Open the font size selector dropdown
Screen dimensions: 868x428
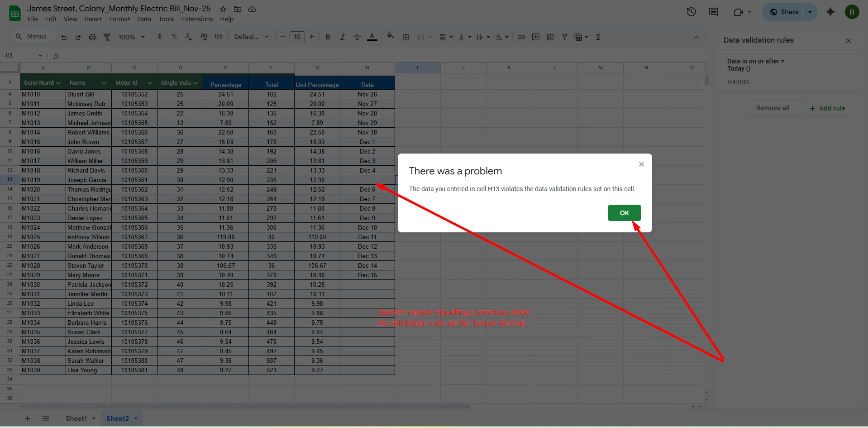coord(297,37)
